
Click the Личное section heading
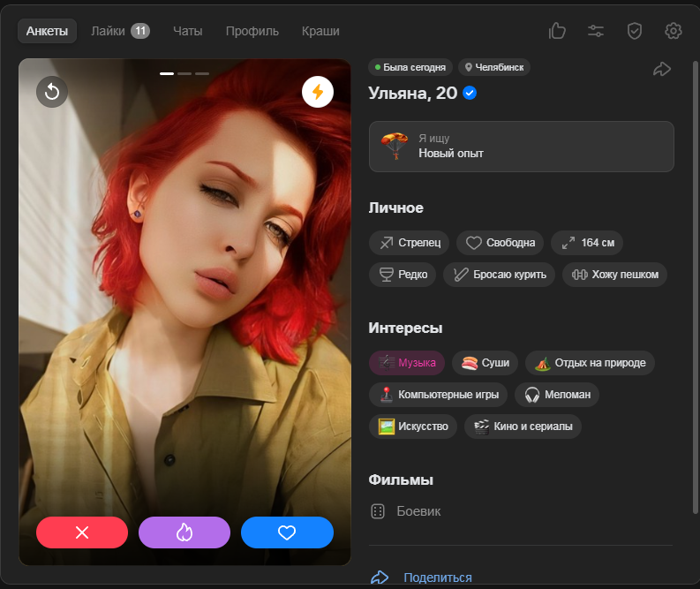pyautogui.click(x=396, y=208)
